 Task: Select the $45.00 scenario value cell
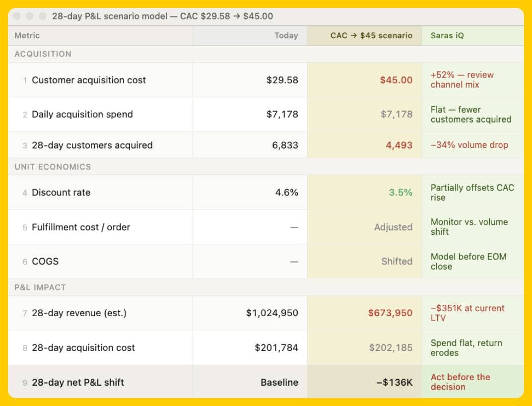[x=396, y=80]
